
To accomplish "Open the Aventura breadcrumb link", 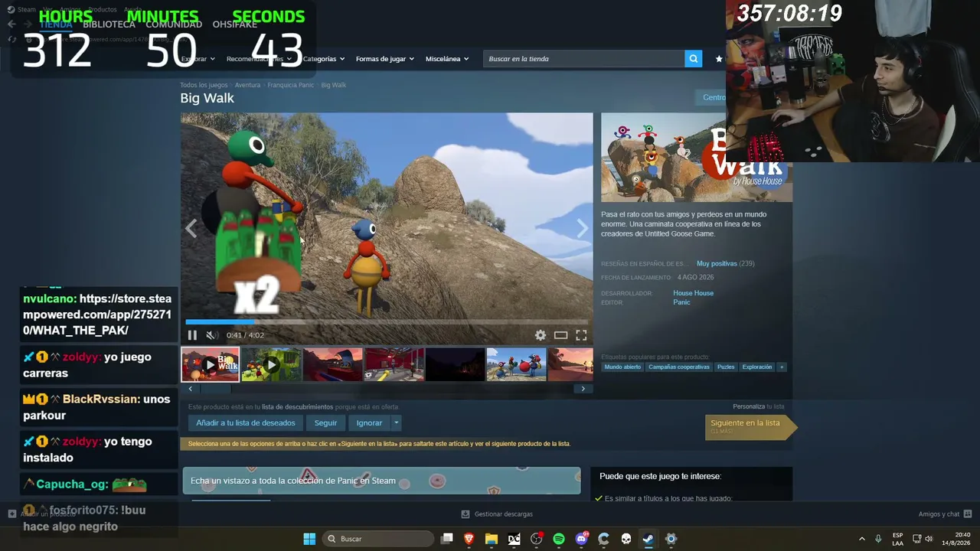I will click(x=247, y=85).
